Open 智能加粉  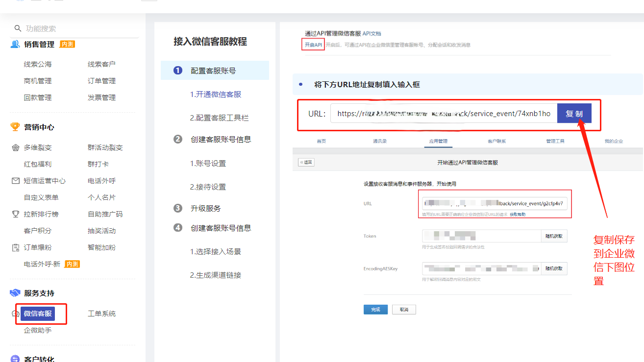pyautogui.click(x=101, y=247)
